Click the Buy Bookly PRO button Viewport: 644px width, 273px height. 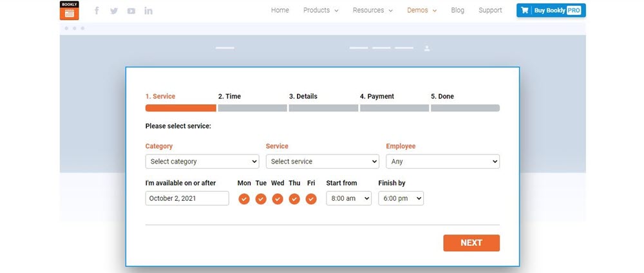pyautogui.click(x=551, y=10)
